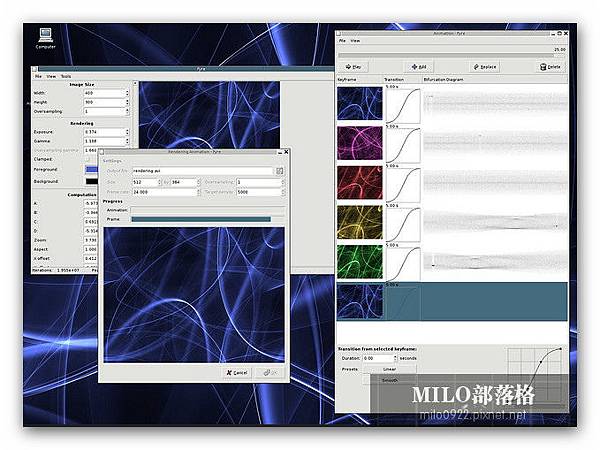Click the Transition column header
This screenshot has height=450, width=600.
click(402, 80)
